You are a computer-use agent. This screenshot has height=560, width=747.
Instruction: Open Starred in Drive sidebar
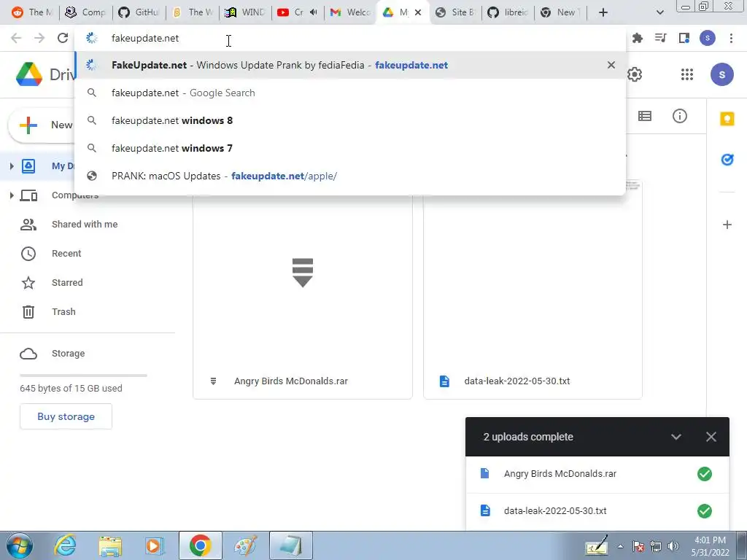67,283
